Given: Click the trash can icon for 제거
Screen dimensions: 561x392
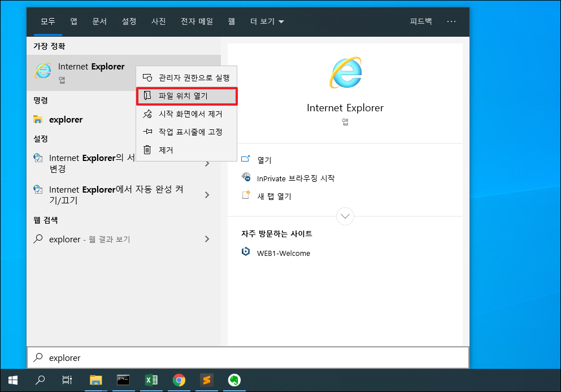Looking at the screenshot, I should click(x=147, y=150).
